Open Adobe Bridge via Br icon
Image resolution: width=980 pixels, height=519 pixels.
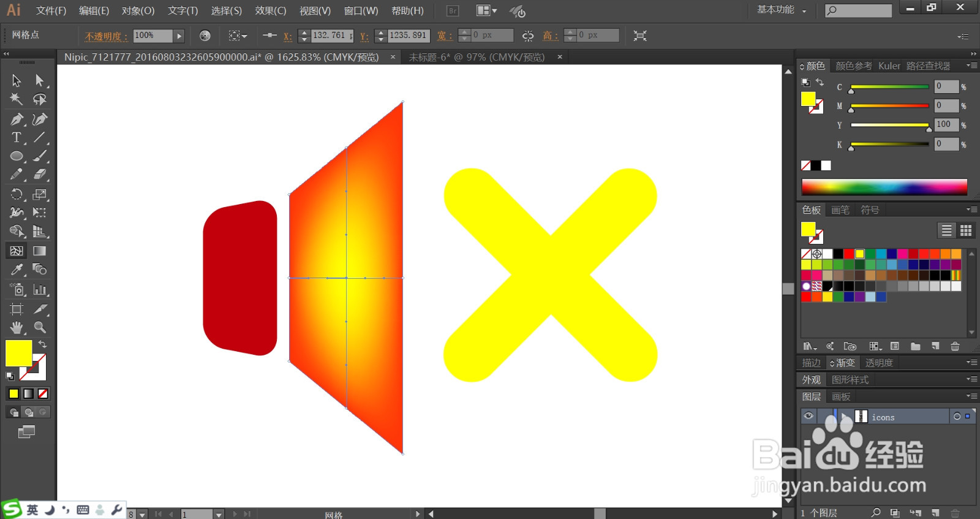click(x=453, y=11)
